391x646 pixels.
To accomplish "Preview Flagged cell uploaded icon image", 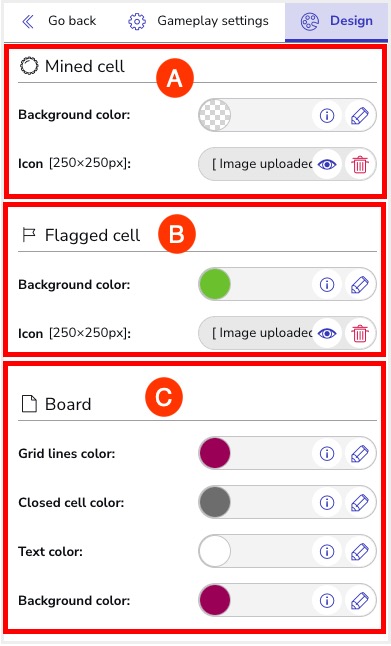I will point(327,333).
